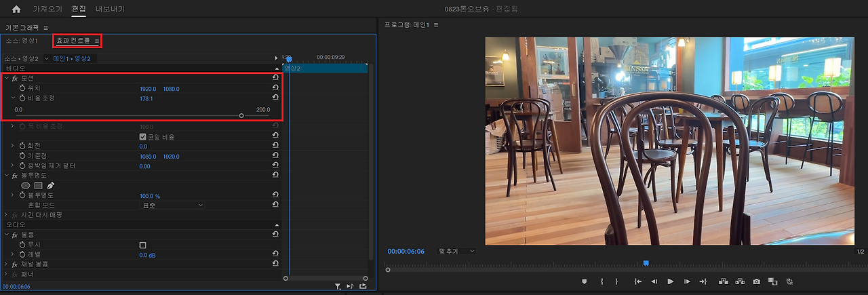Reset the 혼합 모드 parameter
This screenshot has height=295, width=868.
[x=275, y=205]
